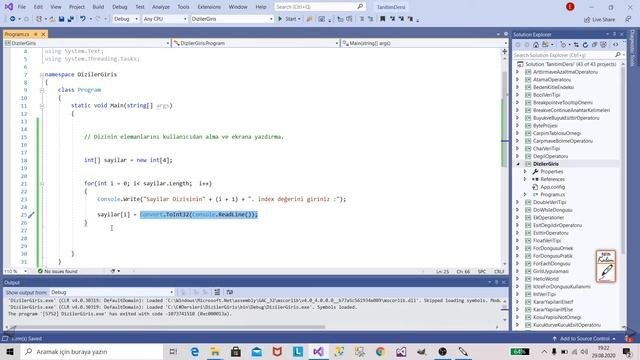Viewport: 640px width, 360px height.
Task: Click the Search Solution Explorer field
Action: [568, 55]
